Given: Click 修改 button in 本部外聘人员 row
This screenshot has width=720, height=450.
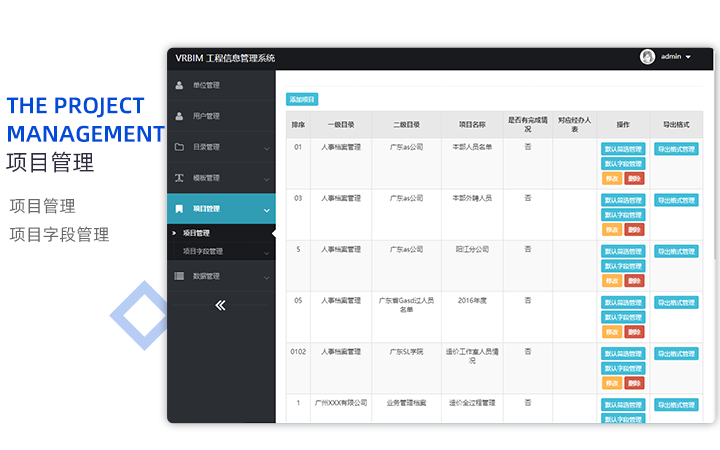Looking at the screenshot, I should coord(612,230).
